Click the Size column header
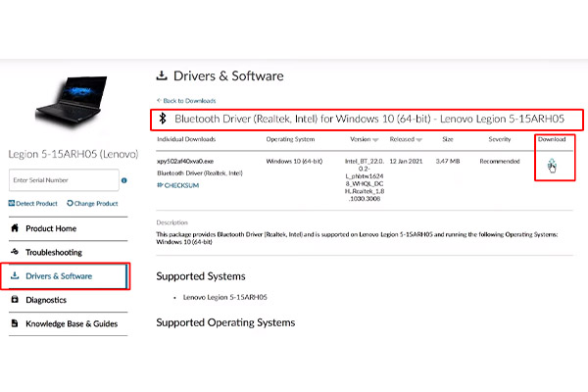Image resolution: width=588 pixels, height=392 pixels. 448,139
